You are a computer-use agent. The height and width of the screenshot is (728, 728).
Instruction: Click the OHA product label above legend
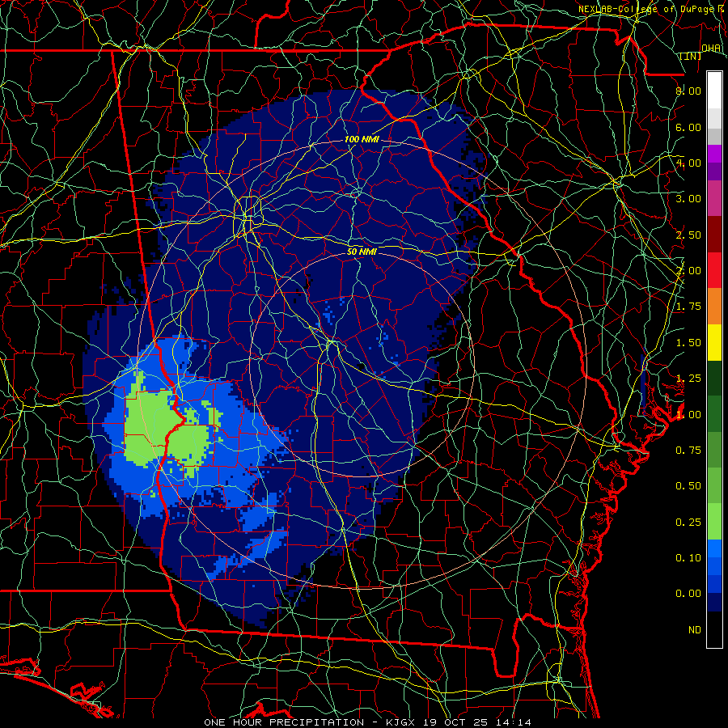(x=711, y=49)
